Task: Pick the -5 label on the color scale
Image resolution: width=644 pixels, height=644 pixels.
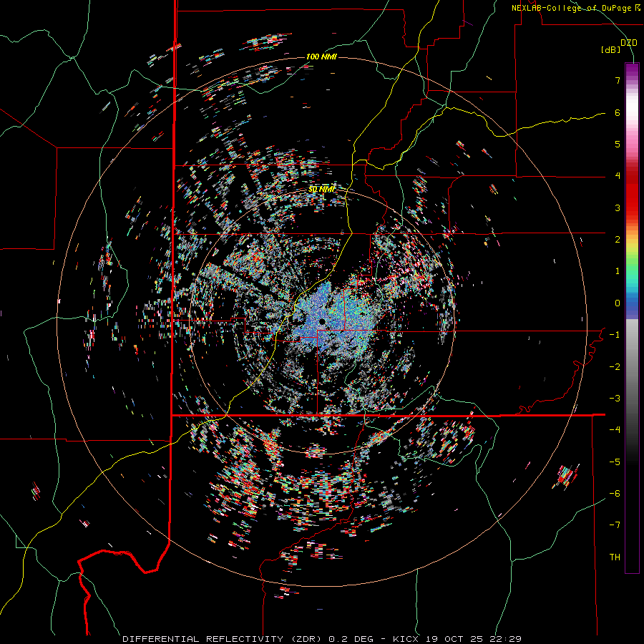Action: (x=615, y=462)
